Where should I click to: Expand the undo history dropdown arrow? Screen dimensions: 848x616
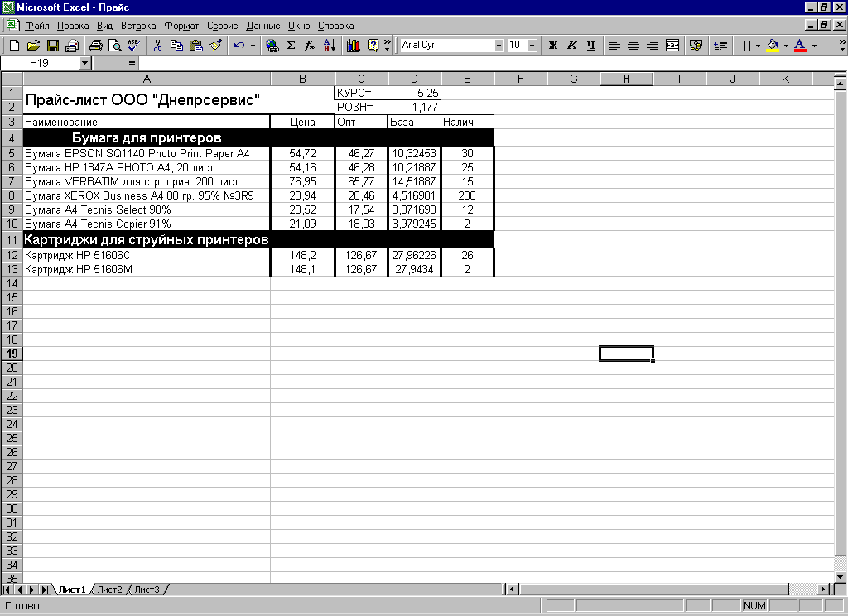coord(253,46)
